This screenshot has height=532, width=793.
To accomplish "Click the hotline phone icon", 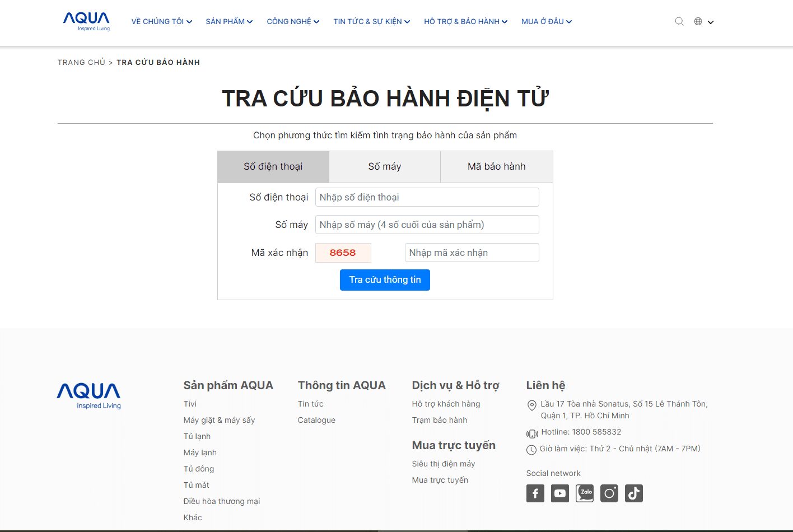I will 531,433.
